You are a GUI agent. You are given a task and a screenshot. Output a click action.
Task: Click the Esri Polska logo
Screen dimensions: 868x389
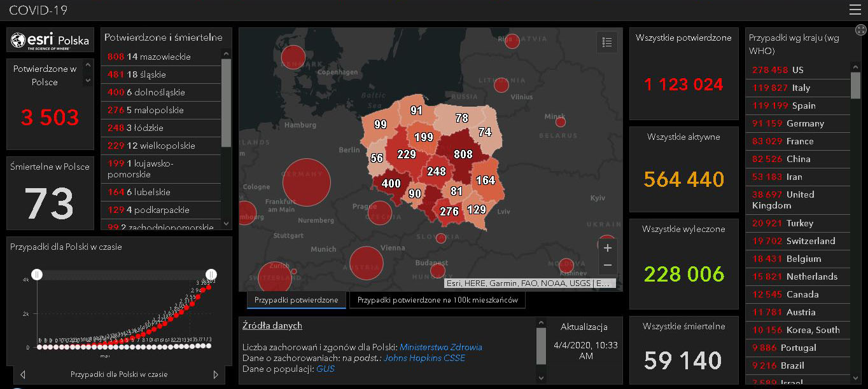click(x=50, y=41)
